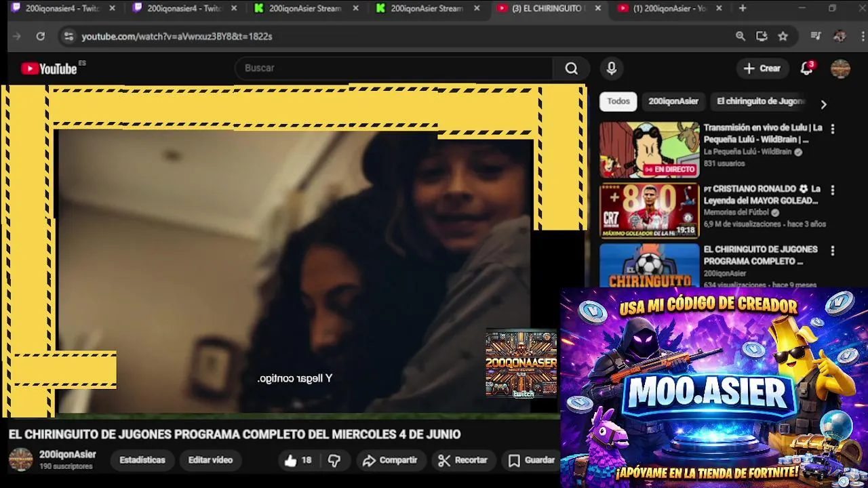
Task: Click the 190 suscriptores text
Action: (65, 466)
